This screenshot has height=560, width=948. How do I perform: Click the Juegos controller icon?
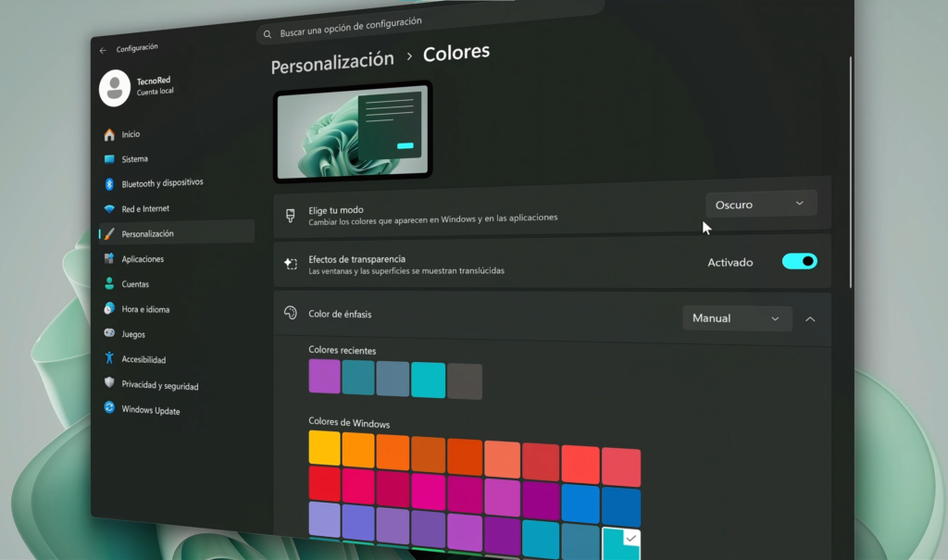[x=109, y=333]
